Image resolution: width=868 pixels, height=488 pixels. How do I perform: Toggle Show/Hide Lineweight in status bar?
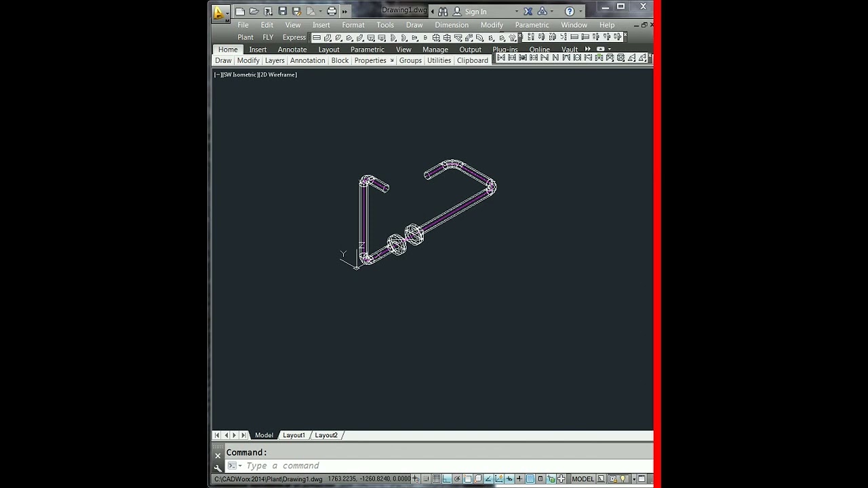[x=519, y=479]
